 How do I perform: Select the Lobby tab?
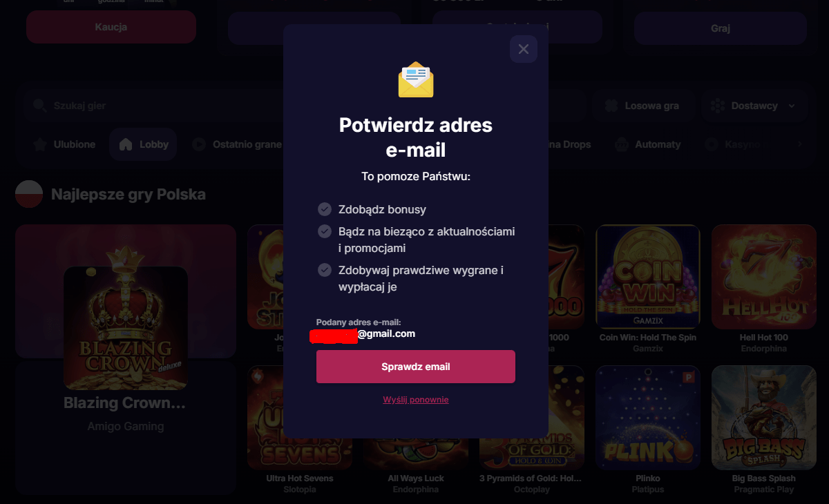pos(142,144)
